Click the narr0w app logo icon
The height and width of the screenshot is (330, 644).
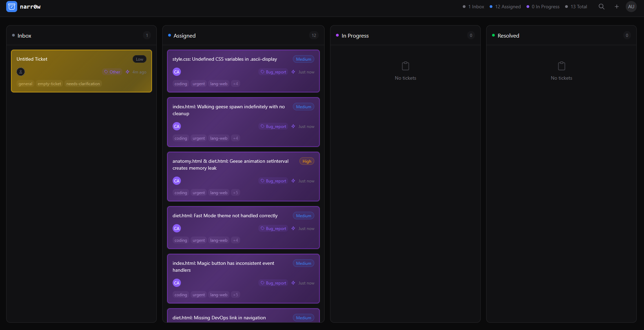[12, 7]
